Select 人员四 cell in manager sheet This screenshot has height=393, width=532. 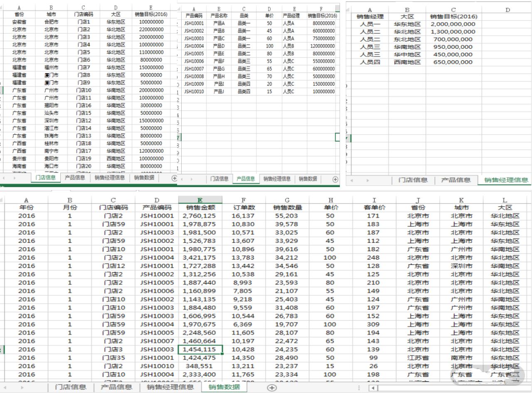(370, 62)
